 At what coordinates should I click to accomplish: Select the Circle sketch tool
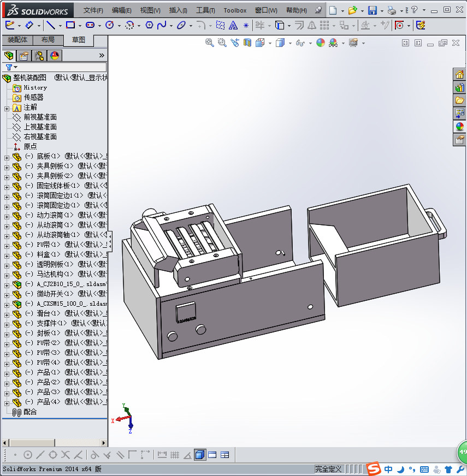point(110,25)
